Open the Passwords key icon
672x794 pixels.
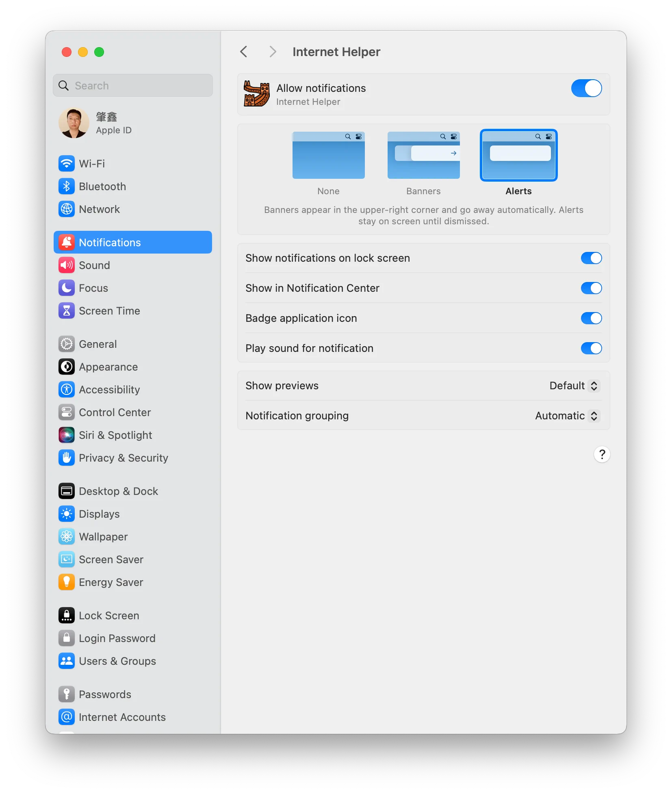point(67,694)
